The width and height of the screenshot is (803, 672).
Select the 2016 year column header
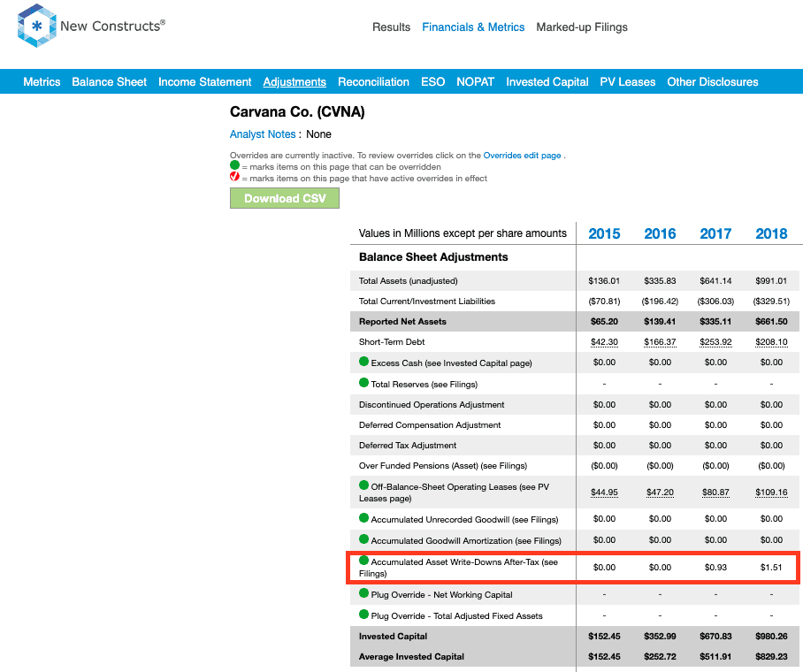(660, 234)
